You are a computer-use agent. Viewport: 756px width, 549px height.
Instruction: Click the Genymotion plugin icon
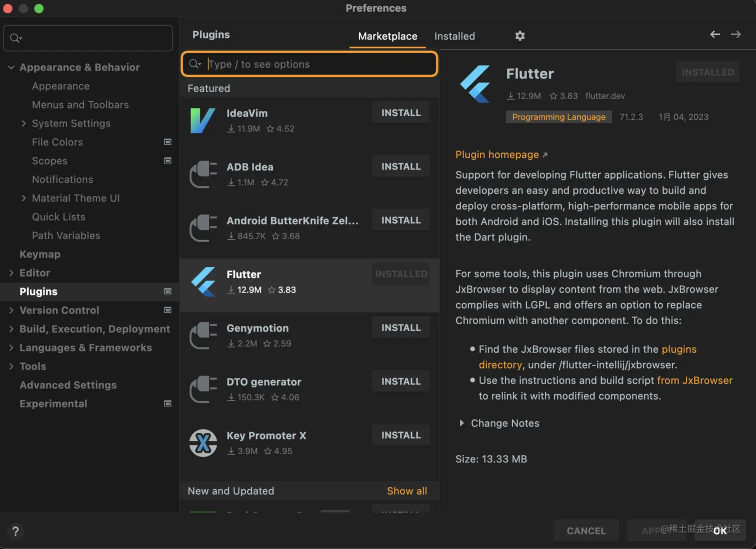(203, 335)
